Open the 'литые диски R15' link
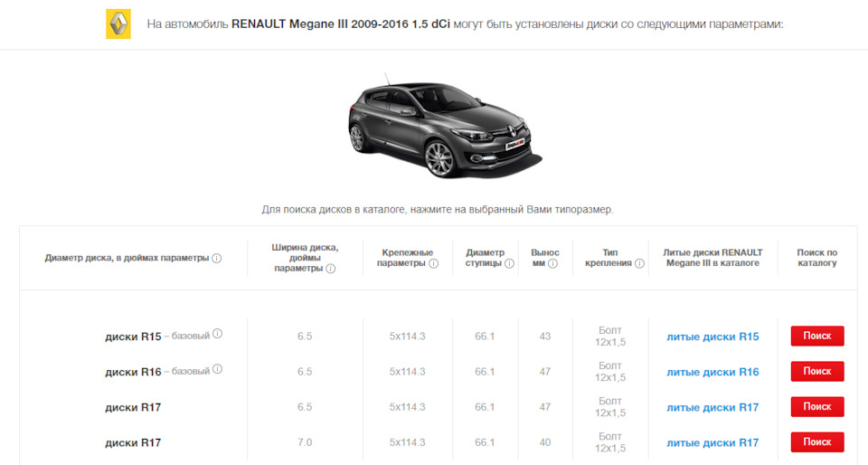 [712, 337]
